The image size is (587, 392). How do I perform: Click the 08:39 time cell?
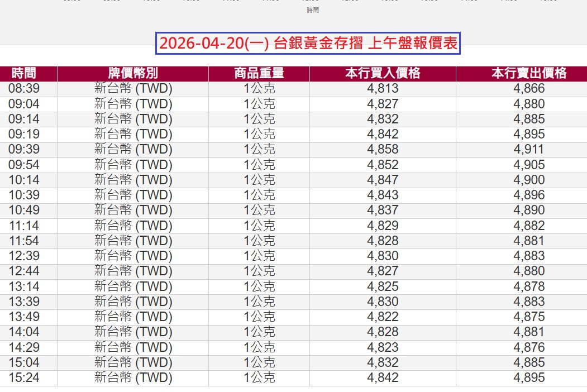24,88
